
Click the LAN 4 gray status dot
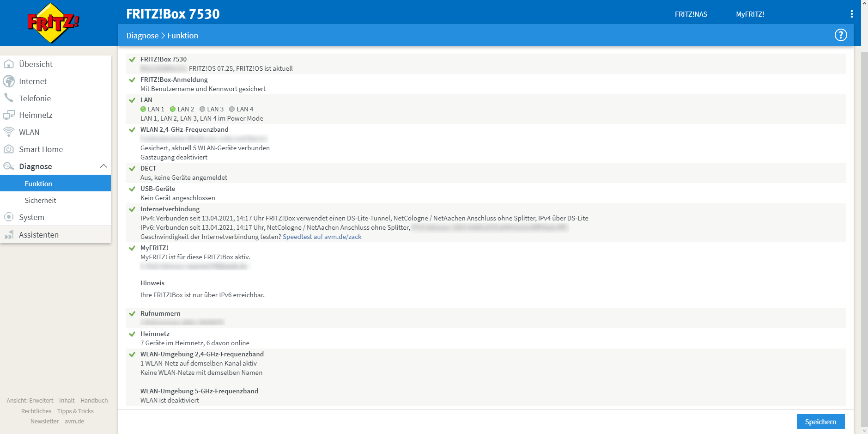pos(232,109)
